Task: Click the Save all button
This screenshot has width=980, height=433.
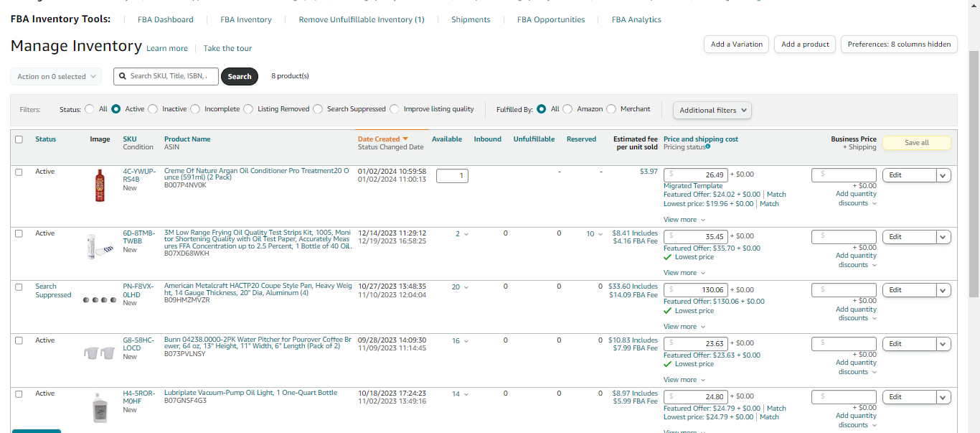Action: click(916, 143)
